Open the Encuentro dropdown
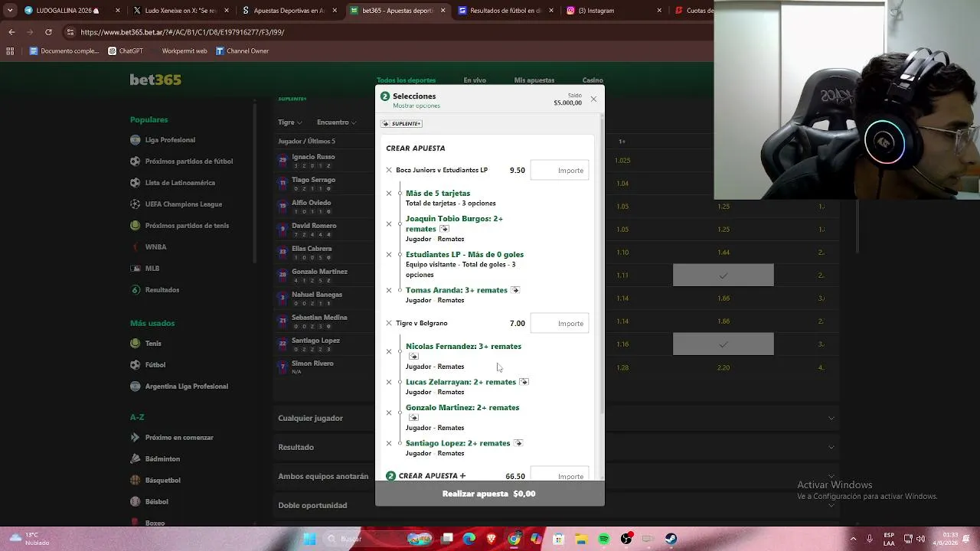This screenshot has height=551, width=980. pos(337,122)
